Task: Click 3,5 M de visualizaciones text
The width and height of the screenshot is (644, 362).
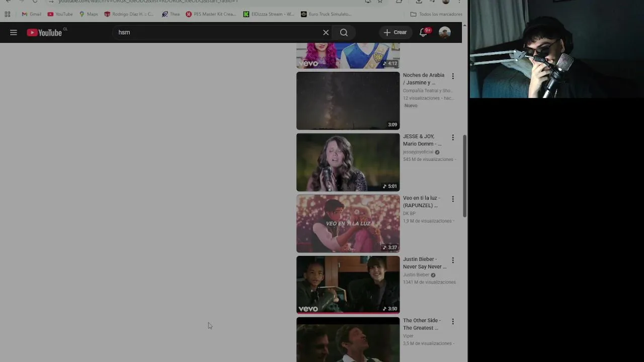Action: click(x=427, y=343)
